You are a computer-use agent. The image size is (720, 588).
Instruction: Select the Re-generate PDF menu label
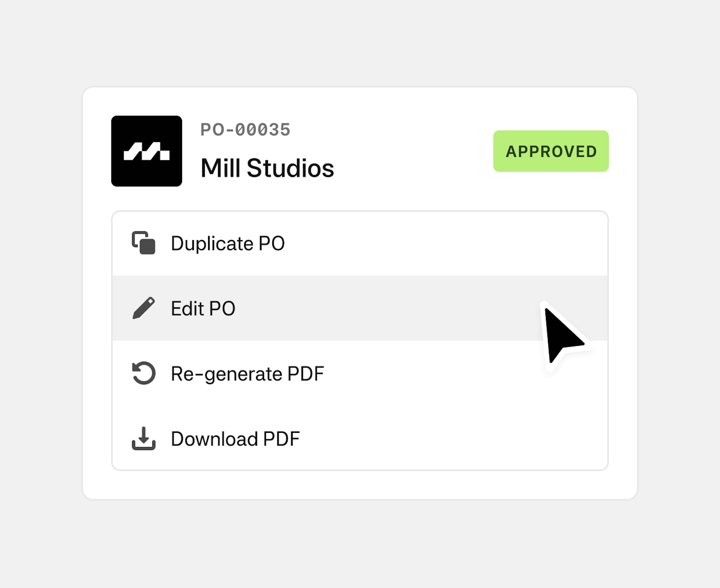(247, 374)
